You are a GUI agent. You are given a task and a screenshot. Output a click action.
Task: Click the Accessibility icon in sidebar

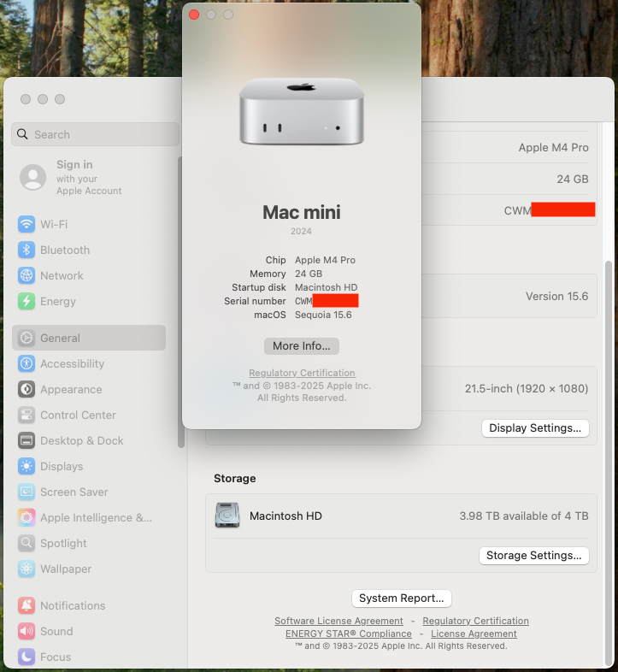point(26,363)
